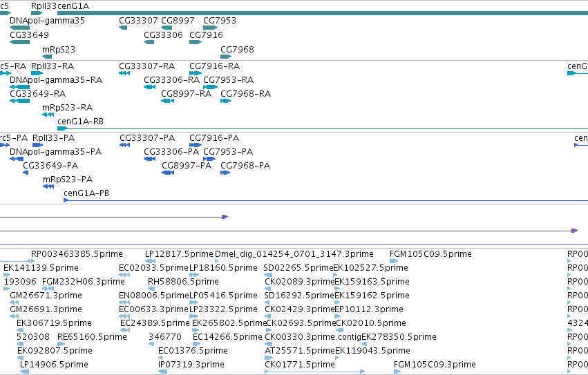This screenshot has height=375, width=588.
Task: Click EST AT25571.5prime
Action: tap(269, 358)
